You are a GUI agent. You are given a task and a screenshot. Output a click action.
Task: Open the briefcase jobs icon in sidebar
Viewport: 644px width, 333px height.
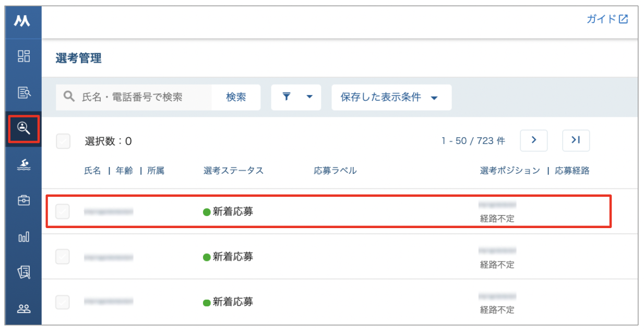pyautogui.click(x=24, y=200)
